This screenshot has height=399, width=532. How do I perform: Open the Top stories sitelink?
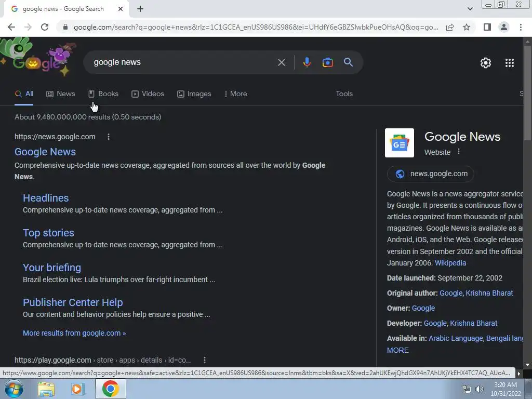point(48,233)
